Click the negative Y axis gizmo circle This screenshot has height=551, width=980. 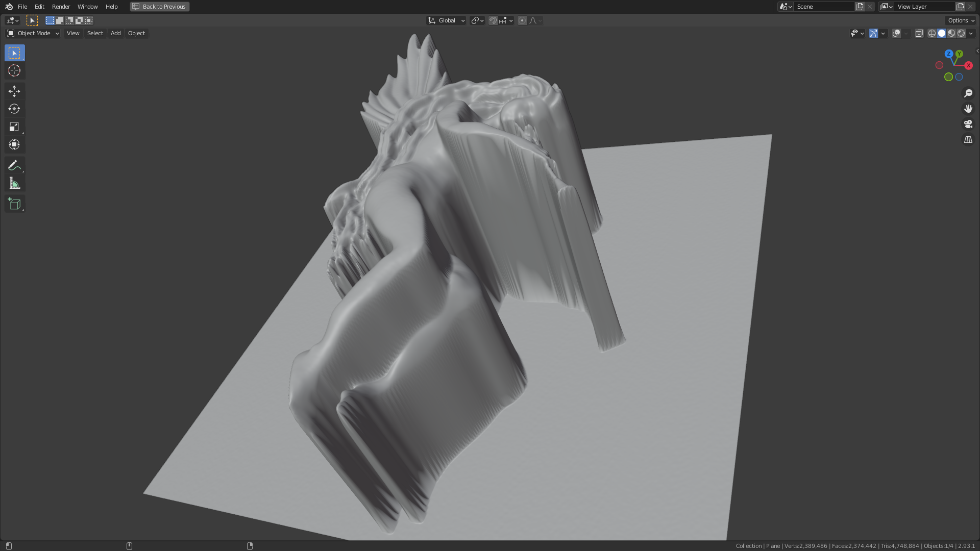point(948,77)
